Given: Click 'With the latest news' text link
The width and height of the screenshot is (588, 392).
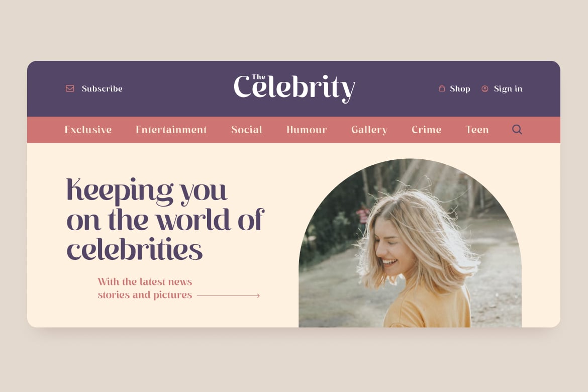Looking at the screenshot, I should 145,282.
